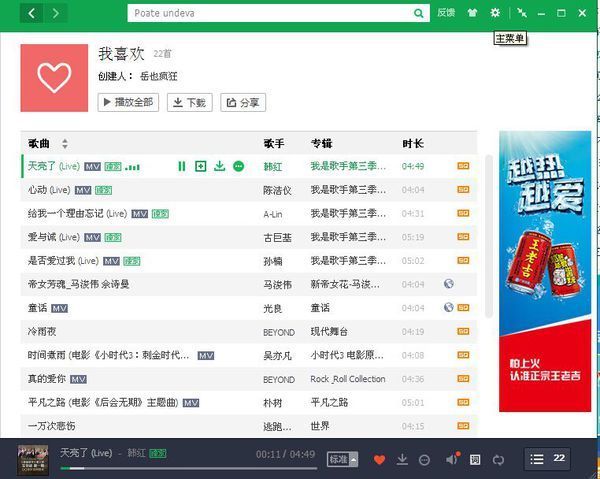The image size is (600, 479).
Task: Open 反馈 feedback link
Action: [x=446, y=13]
